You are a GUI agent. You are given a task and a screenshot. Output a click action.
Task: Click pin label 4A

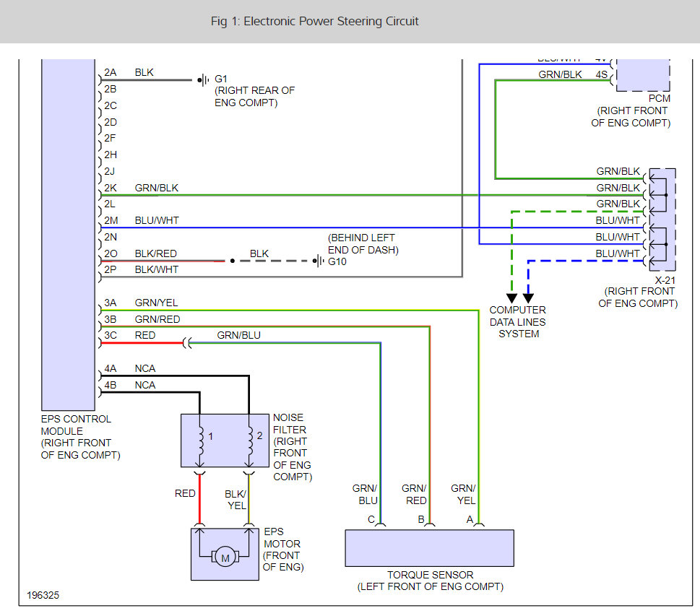point(111,368)
